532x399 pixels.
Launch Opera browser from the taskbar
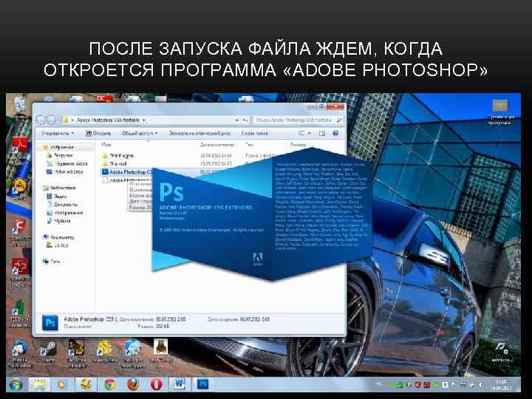tap(156, 385)
